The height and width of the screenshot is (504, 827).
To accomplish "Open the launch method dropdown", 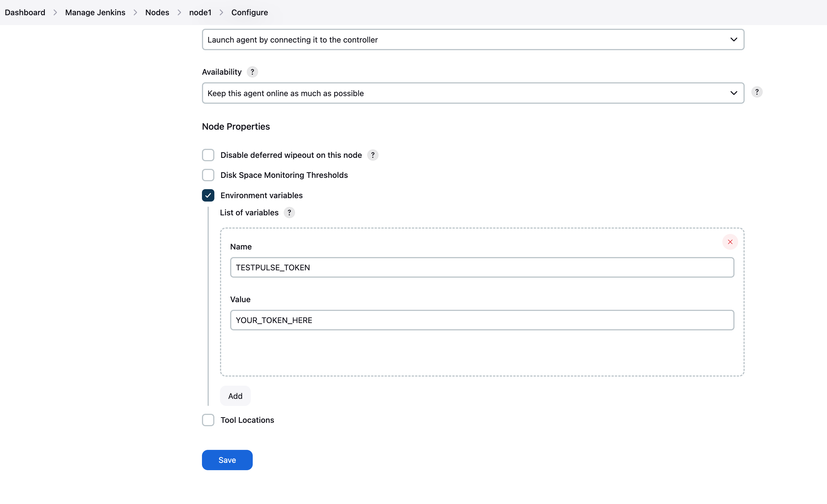I will tap(473, 39).
